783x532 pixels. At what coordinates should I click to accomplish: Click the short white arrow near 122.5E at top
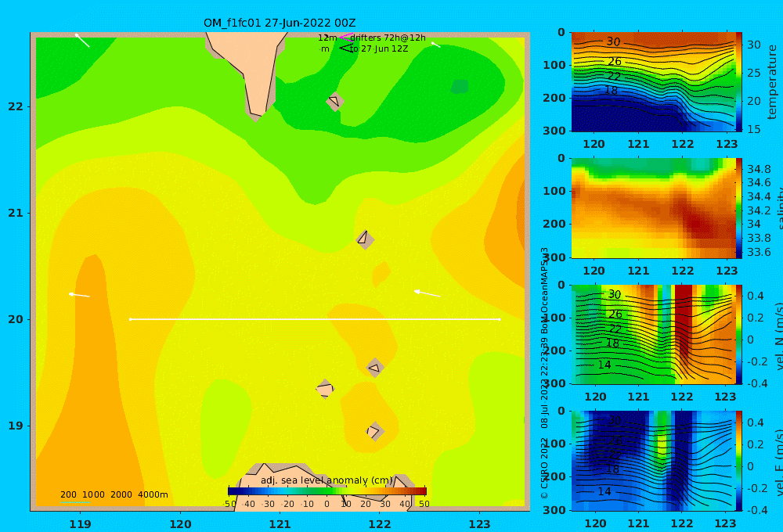[x=436, y=45]
